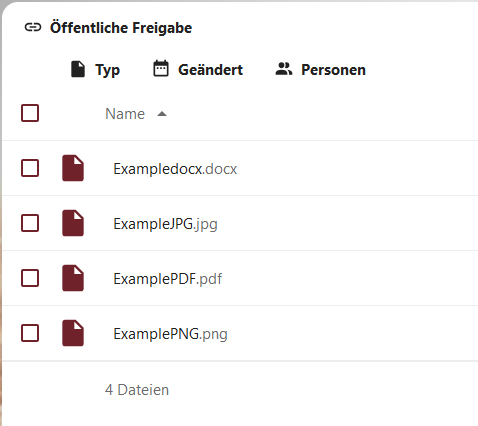Open the Exampledocx.docx file name
Viewport: 478px width, 426px height.
pos(175,169)
